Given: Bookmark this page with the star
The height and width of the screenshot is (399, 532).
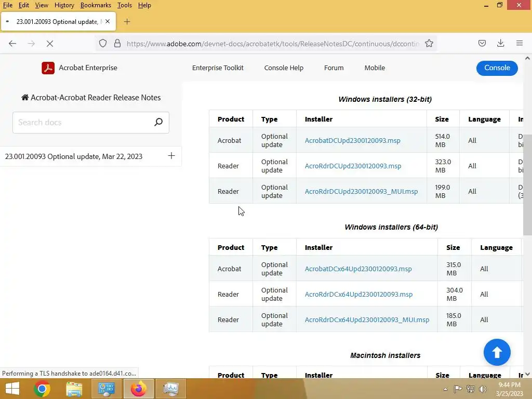Looking at the screenshot, I should (x=429, y=44).
